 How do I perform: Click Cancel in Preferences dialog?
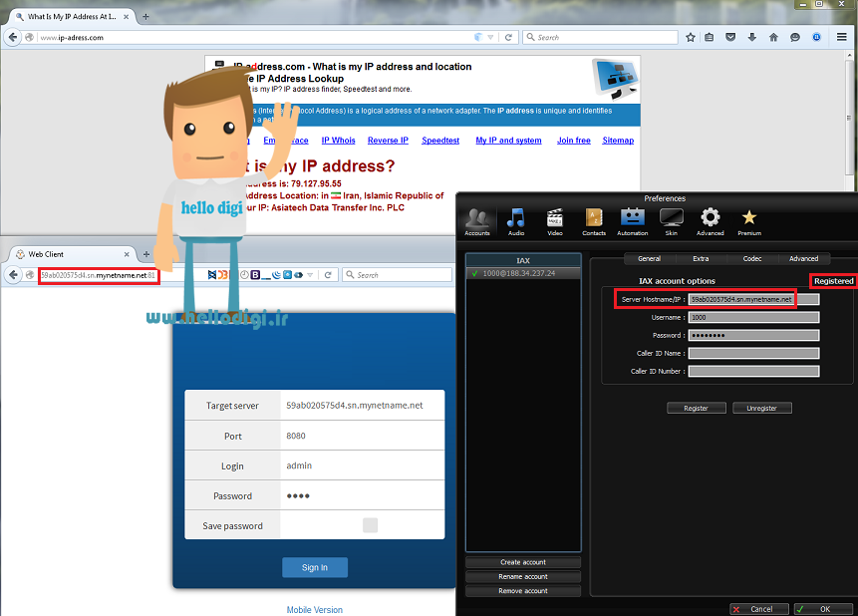[759, 609]
